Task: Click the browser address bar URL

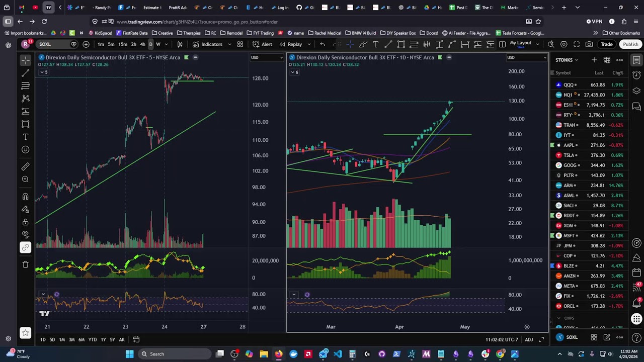Action: 197,22
